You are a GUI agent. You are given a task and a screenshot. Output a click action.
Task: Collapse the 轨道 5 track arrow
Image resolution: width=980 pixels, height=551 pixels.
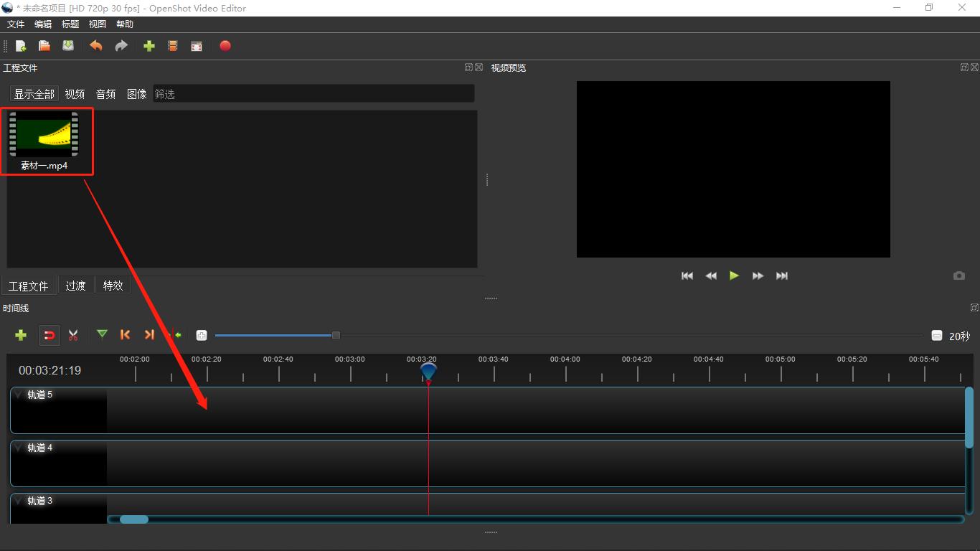coord(19,395)
